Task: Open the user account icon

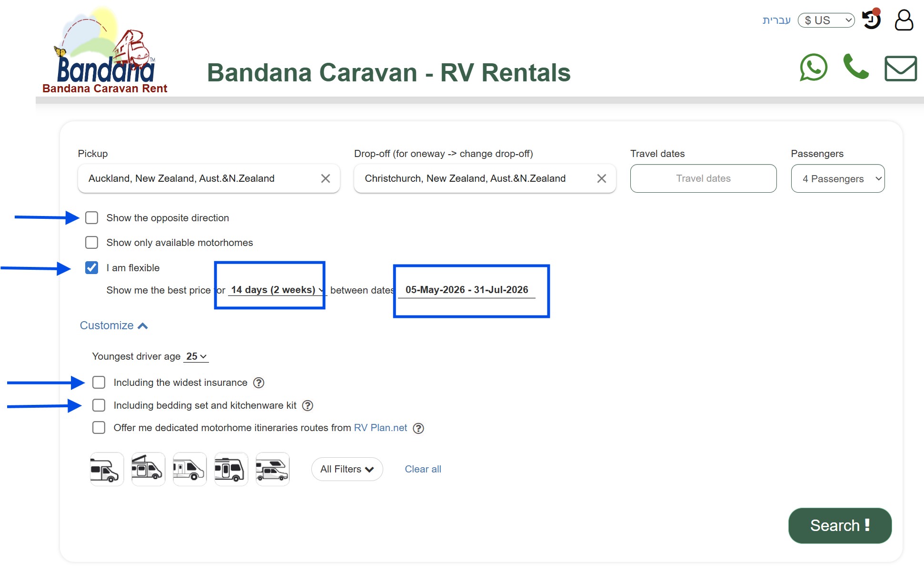Action: point(904,20)
